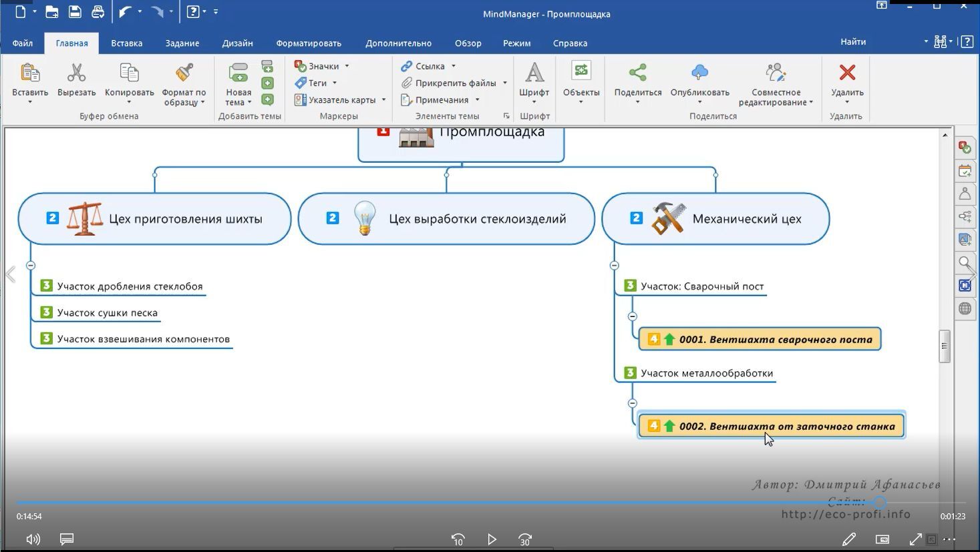Switch to the Обзор tab
Screen dimensions: 980x552
click(468, 43)
